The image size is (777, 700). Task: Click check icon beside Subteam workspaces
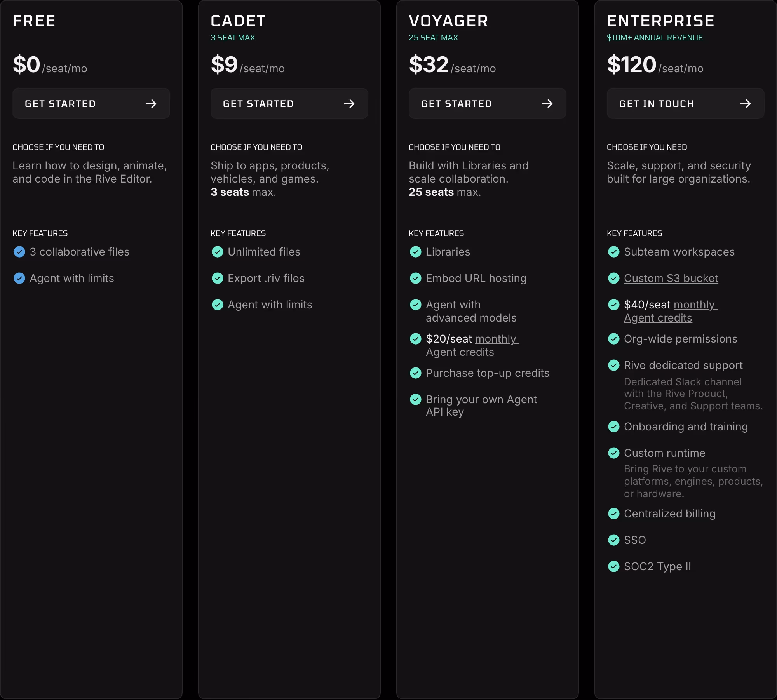(614, 252)
